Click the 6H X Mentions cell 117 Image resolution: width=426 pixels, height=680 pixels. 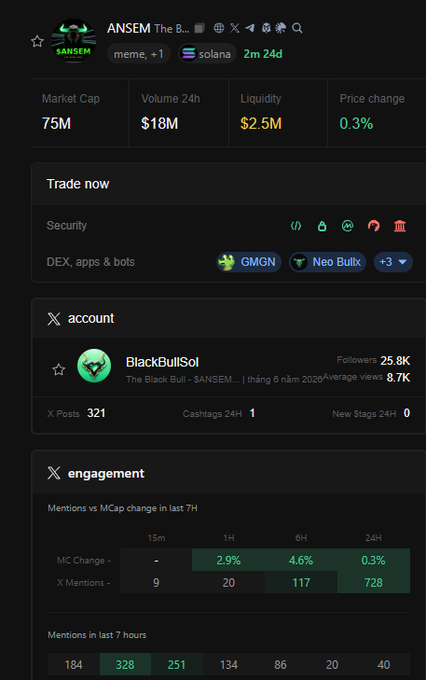(x=301, y=582)
